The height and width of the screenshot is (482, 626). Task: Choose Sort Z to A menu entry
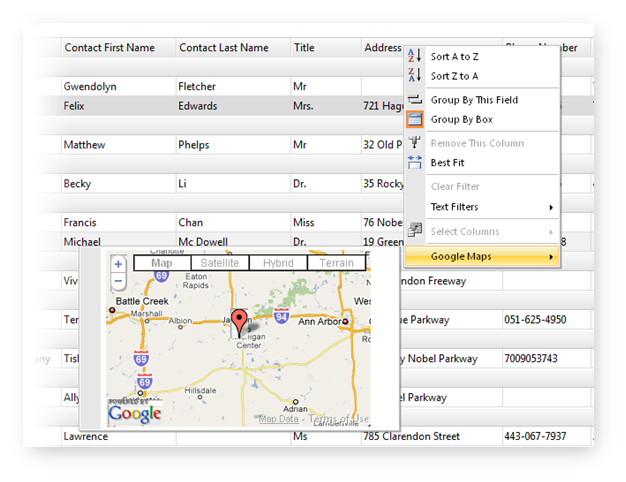point(483,76)
